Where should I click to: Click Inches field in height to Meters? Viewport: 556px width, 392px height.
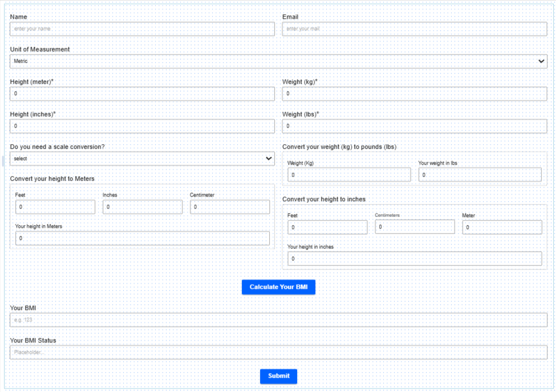pyautogui.click(x=143, y=207)
